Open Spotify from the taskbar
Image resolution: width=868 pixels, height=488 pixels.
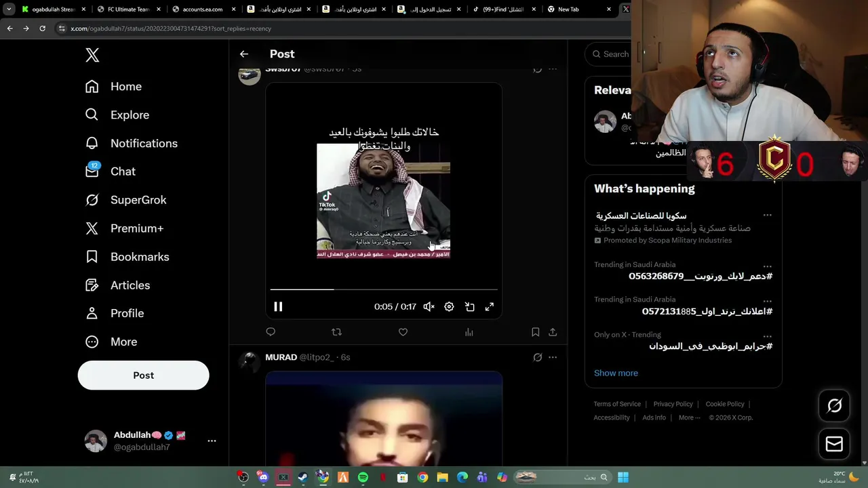(x=363, y=477)
